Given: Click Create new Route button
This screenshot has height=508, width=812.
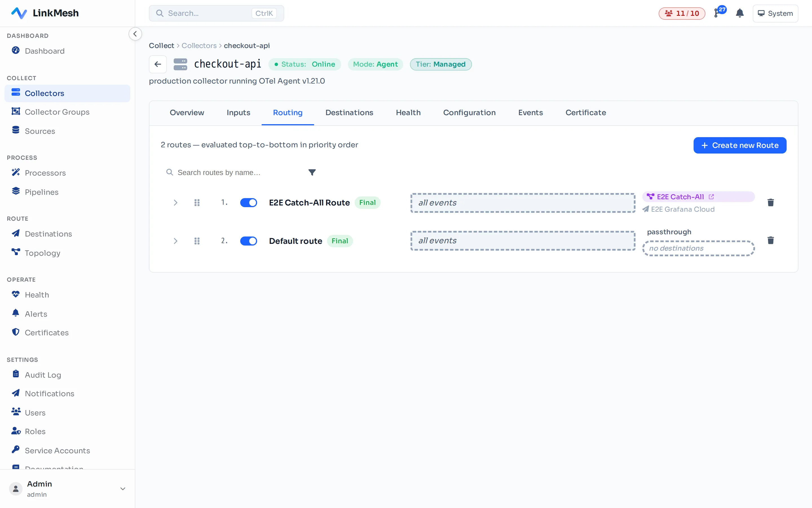Looking at the screenshot, I should click(740, 145).
